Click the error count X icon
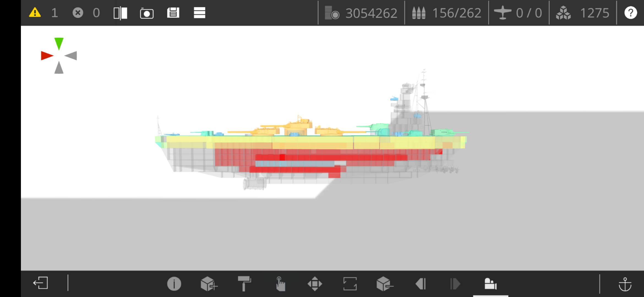 pos(78,13)
